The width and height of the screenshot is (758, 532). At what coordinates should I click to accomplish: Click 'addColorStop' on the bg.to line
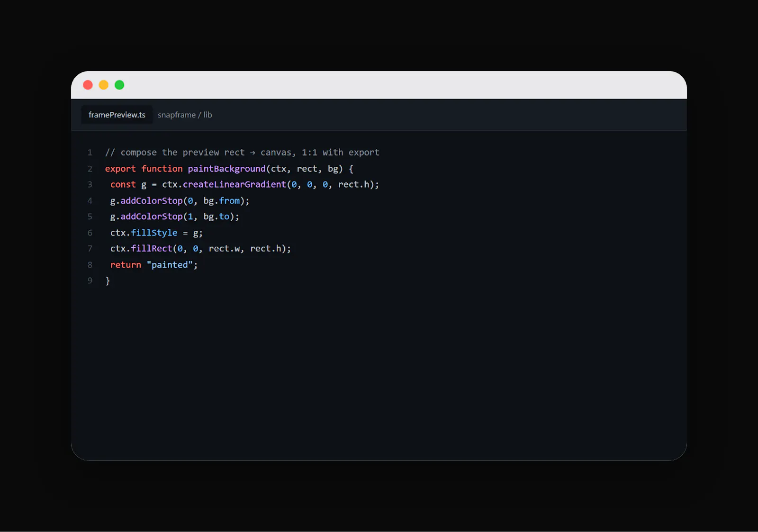(152, 216)
